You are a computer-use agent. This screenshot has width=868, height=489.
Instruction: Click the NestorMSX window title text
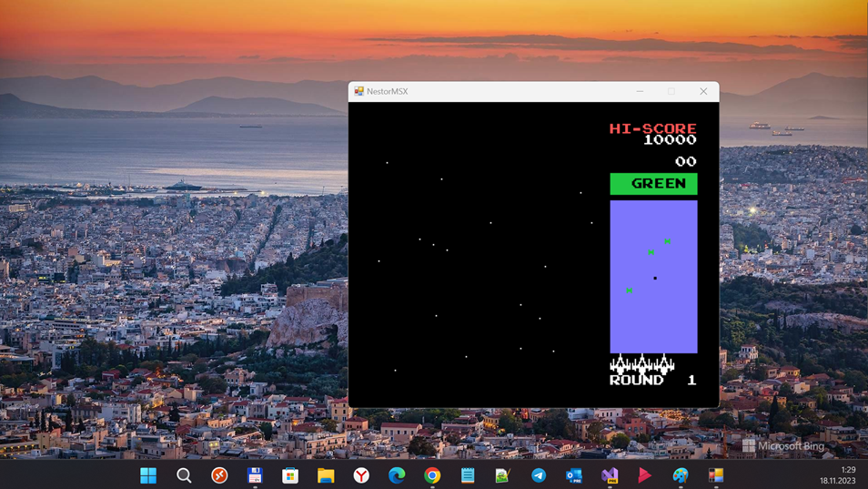pyautogui.click(x=387, y=91)
